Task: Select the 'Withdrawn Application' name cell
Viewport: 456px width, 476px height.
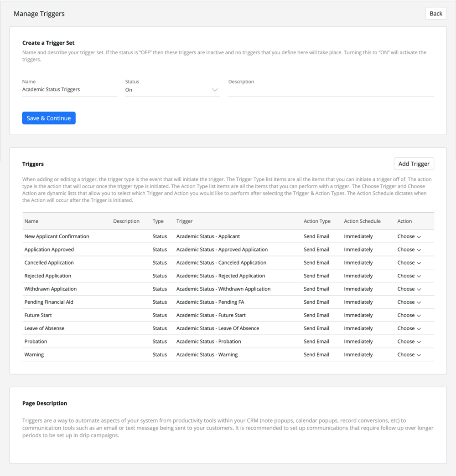Action: pos(51,289)
